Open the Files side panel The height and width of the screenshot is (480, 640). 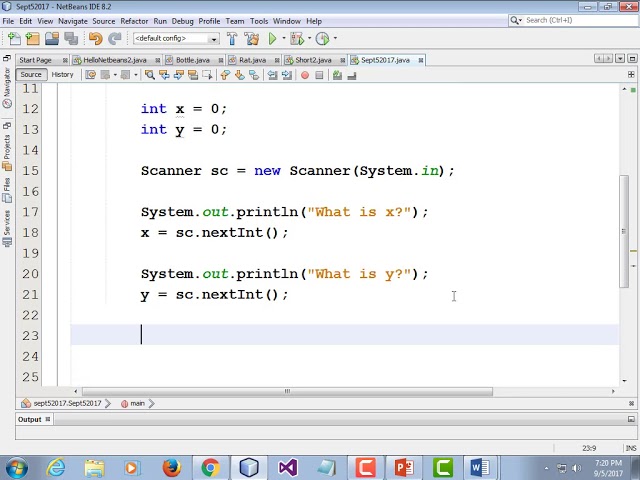[7, 189]
